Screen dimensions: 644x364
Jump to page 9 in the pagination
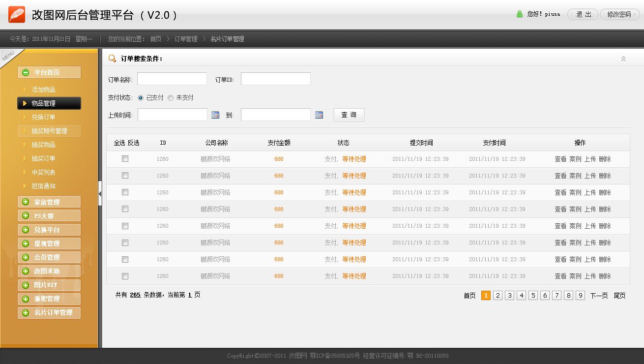581,295
